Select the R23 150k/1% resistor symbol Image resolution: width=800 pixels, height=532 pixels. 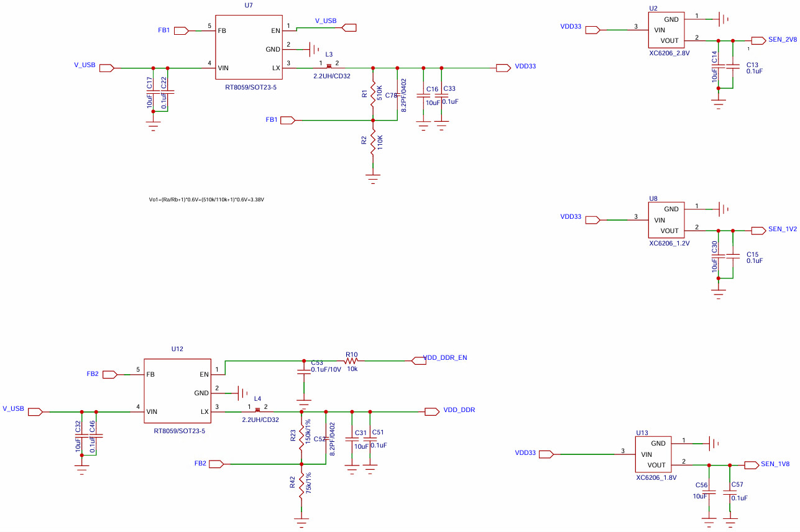[301, 438]
